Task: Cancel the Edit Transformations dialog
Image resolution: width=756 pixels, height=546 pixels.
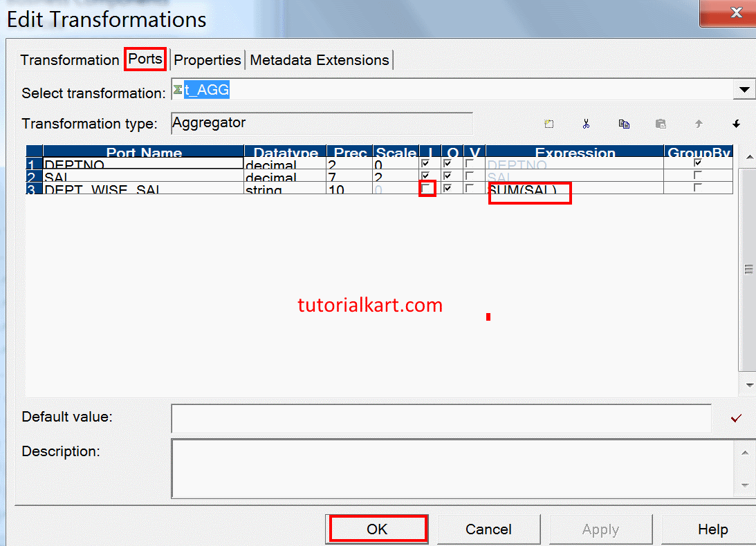Action: coord(488,528)
